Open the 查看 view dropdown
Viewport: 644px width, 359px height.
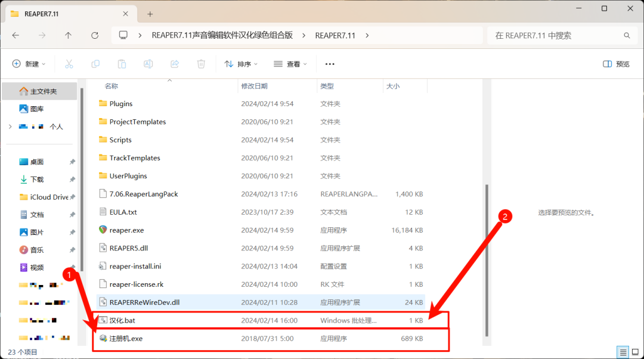[290, 64]
